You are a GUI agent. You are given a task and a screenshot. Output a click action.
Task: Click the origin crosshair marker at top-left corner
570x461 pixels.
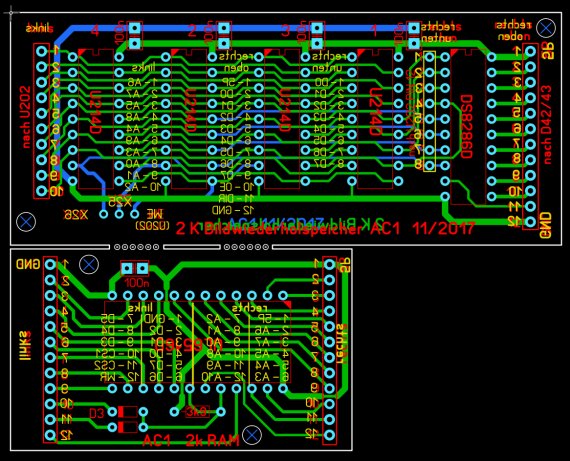tap(11, 12)
